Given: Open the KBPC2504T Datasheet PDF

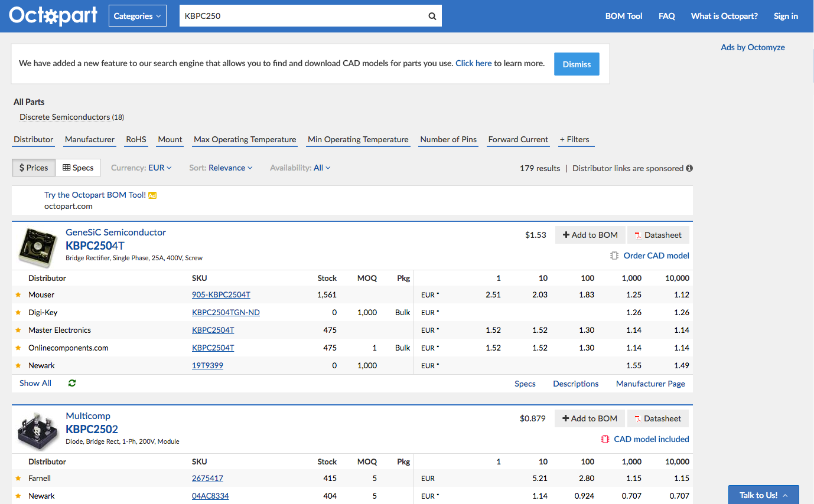Looking at the screenshot, I should pyautogui.click(x=657, y=235).
